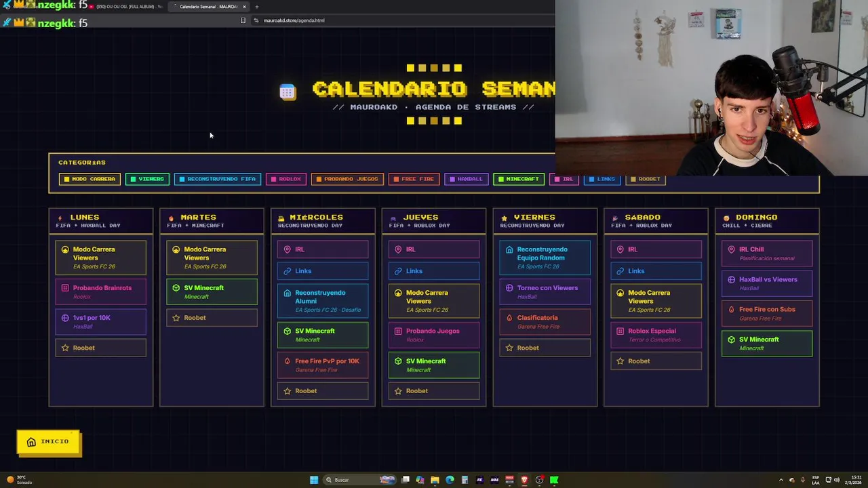Image resolution: width=868 pixels, height=488 pixels.
Task: Open the Miércoles Roobet card
Action: click(323, 391)
